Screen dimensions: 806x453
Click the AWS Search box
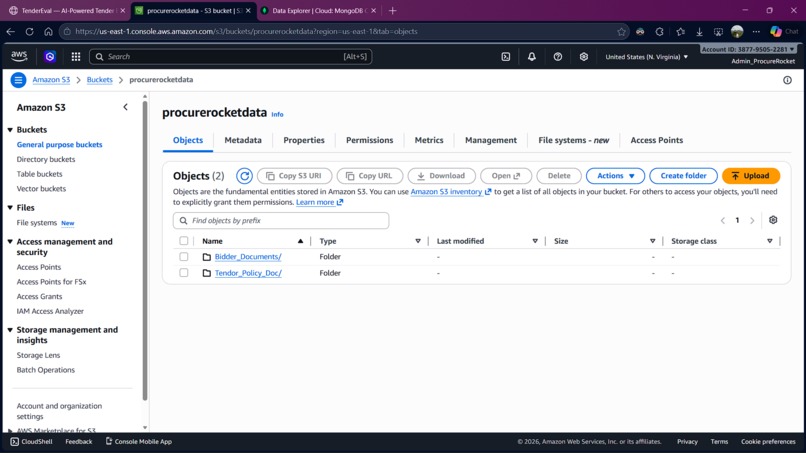pos(230,57)
